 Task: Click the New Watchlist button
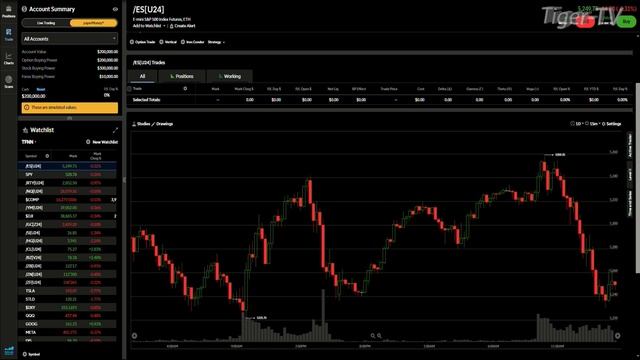coord(102,142)
